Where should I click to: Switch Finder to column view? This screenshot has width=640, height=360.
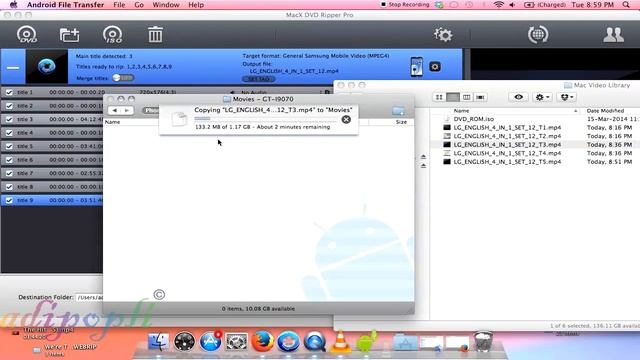point(466,97)
